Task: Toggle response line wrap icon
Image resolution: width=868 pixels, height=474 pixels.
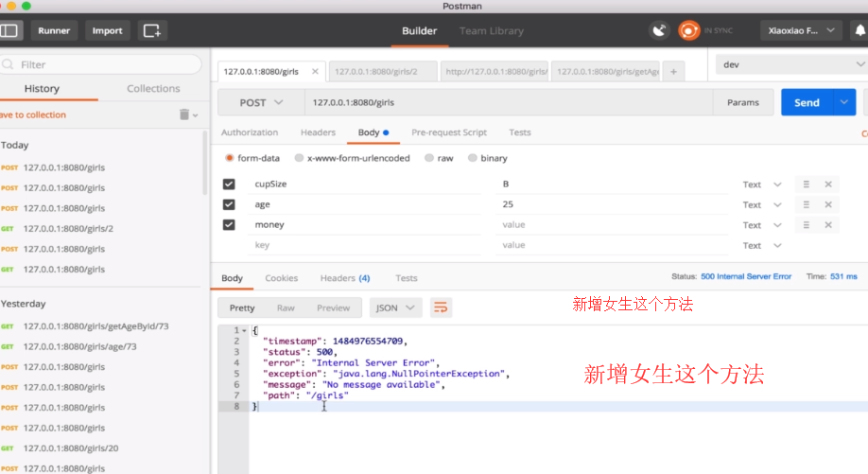Action: [x=441, y=307]
